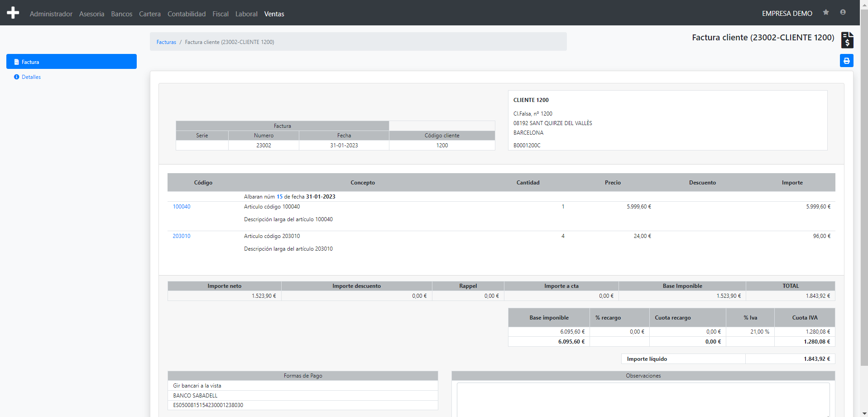The height and width of the screenshot is (417, 868).
Task: Click the Cuota IVA column header
Action: coord(805,318)
